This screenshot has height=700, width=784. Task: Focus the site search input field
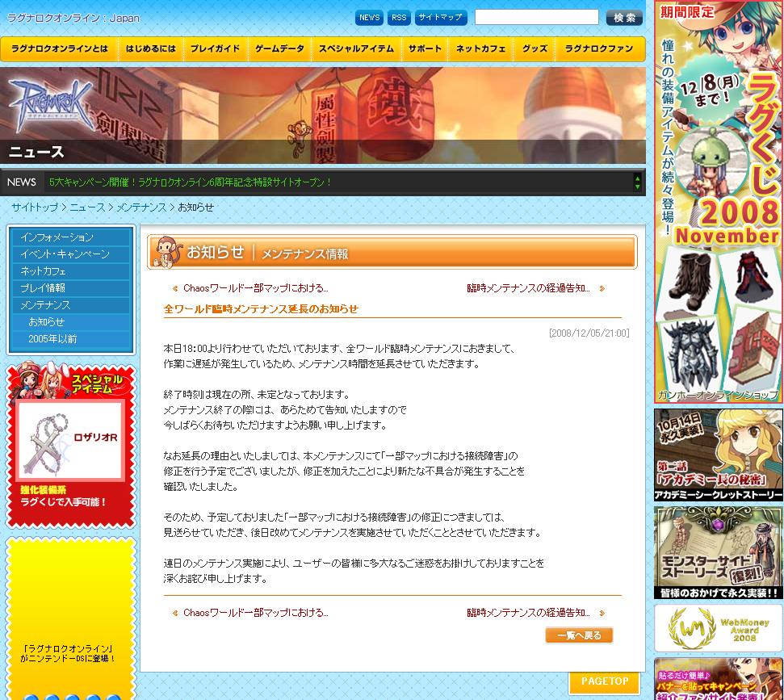click(536, 17)
